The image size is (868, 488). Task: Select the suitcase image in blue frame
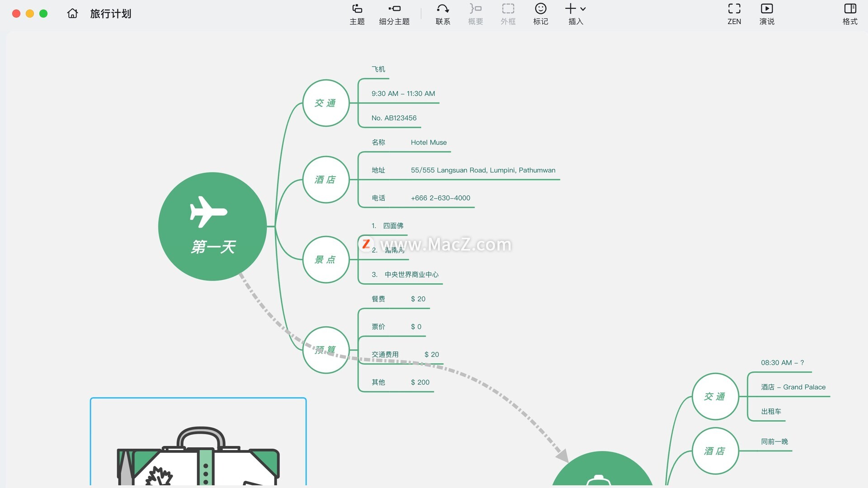click(x=198, y=441)
